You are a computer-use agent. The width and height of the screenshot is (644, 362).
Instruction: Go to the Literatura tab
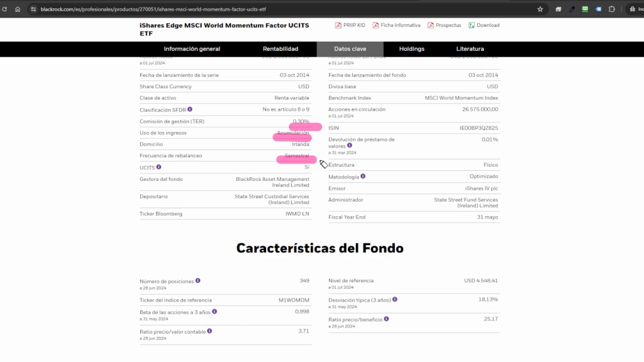[x=470, y=49]
